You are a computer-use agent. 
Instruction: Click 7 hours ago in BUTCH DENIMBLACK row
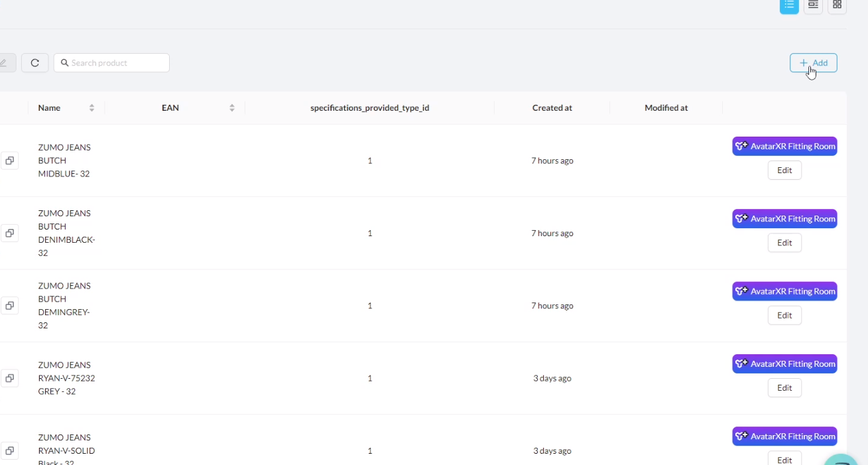(x=552, y=233)
